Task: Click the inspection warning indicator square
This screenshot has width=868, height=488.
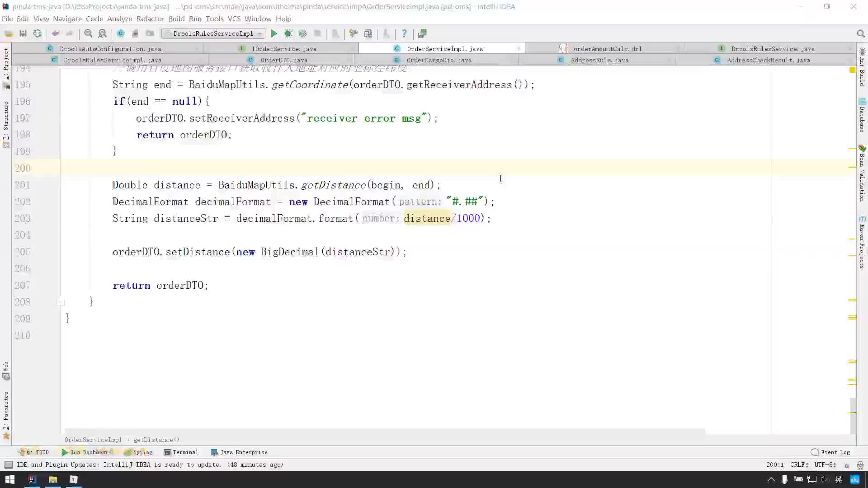Action: tap(852, 70)
